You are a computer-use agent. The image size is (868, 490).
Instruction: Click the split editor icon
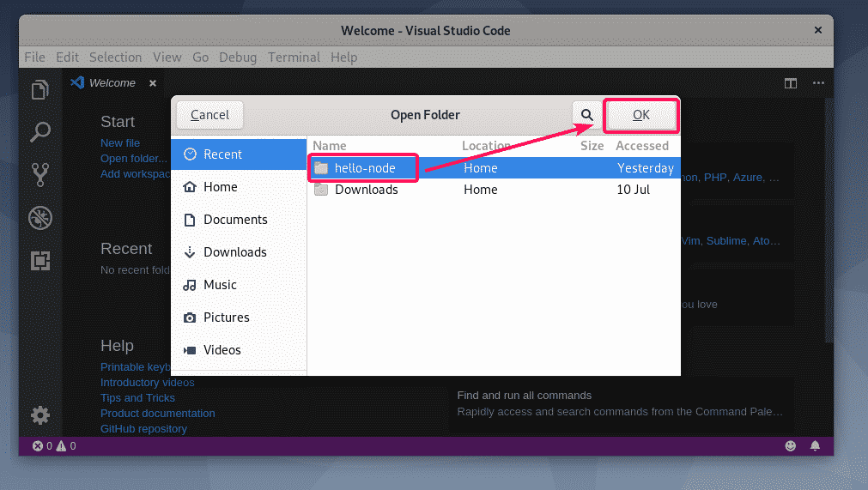coord(790,83)
